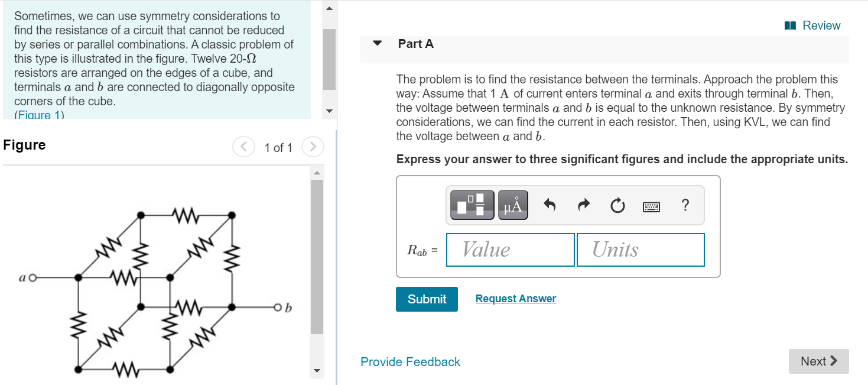868x385 pixels.
Task: Click the down arrow on the problem text scrollbar
Action: tap(329, 111)
